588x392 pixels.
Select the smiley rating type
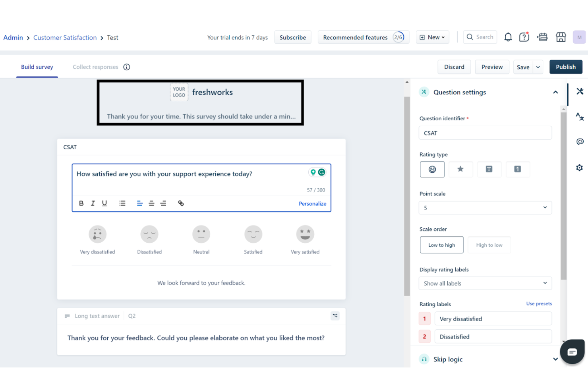pyautogui.click(x=432, y=169)
